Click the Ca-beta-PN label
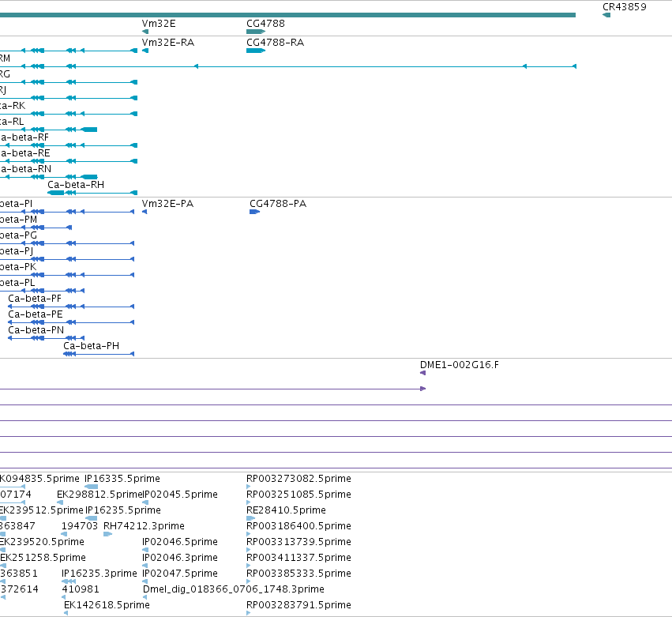The image size is (672, 617). tap(36, 330)
